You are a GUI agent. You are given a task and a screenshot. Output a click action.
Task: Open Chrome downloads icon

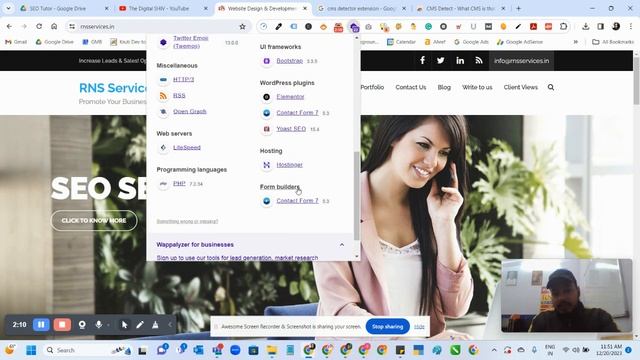tap(585, 27)
